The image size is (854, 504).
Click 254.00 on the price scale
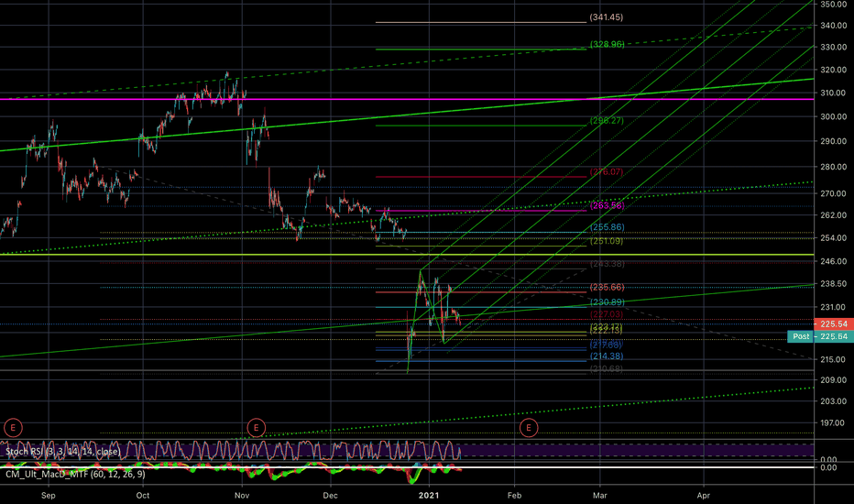pos(833,238)
